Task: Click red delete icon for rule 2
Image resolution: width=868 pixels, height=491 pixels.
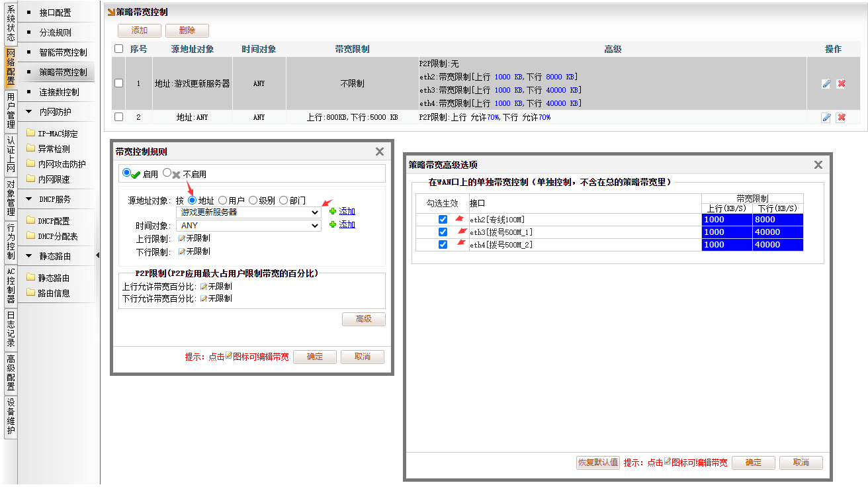Action: (x=841, y=118)
